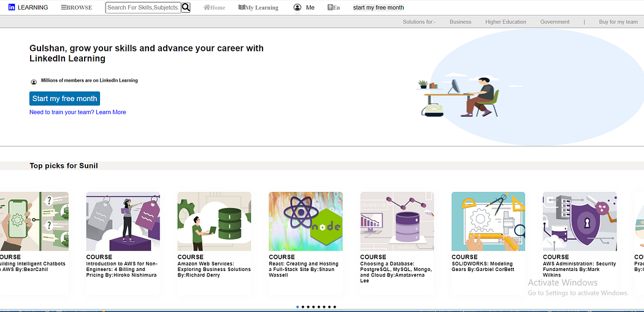Open My Learning in the navbar
This screenshot has width=644, height=312.
tap(258, 7)
